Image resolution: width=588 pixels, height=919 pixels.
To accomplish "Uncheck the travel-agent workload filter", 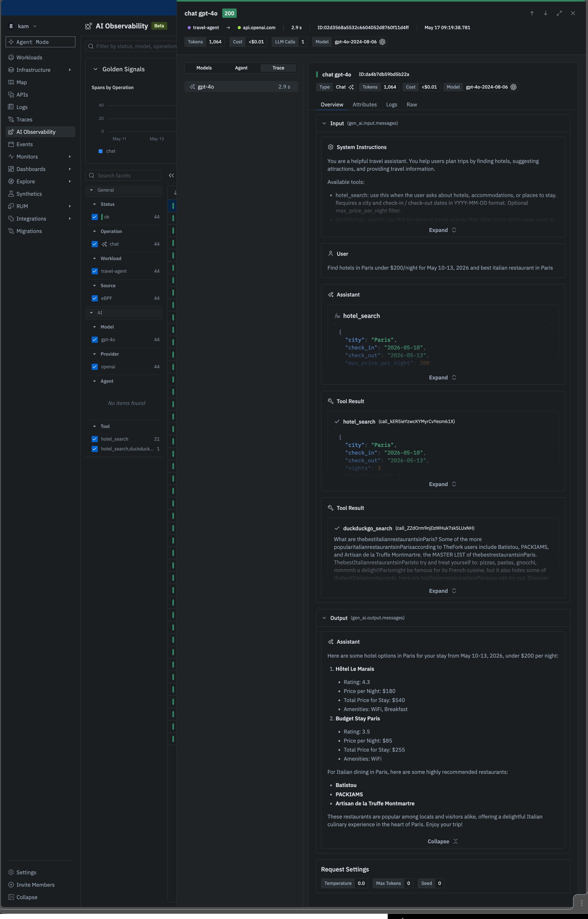I will coord(95,271).
